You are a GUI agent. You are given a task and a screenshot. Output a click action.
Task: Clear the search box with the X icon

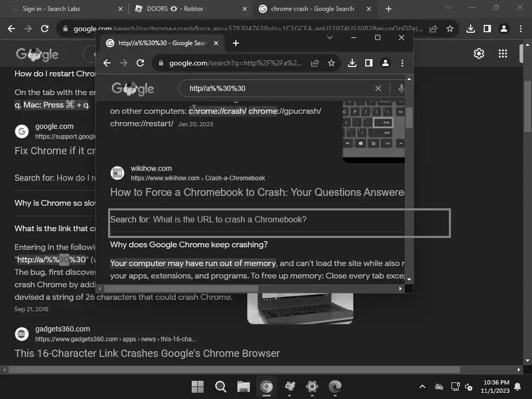pos(378,88)
